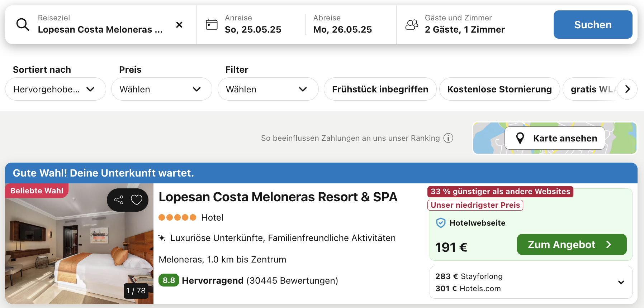Click the Beliebte Wahl badge

click(x=37, y=191)
